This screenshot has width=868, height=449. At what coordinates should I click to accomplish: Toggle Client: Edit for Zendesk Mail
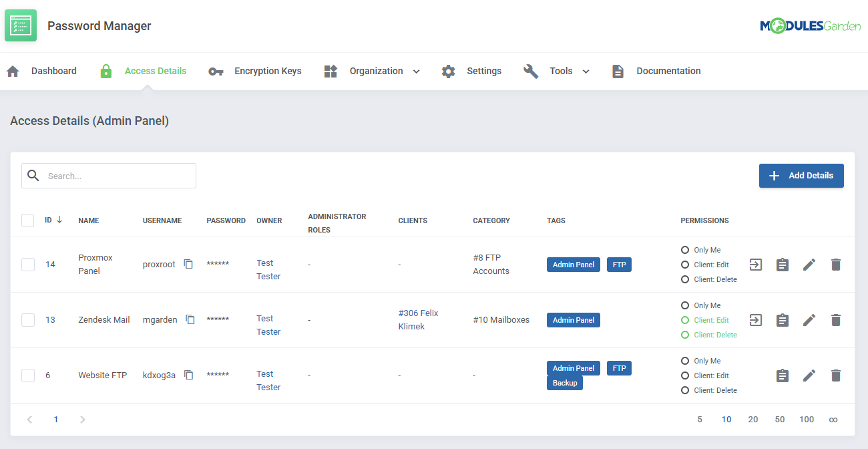[685, 320]
